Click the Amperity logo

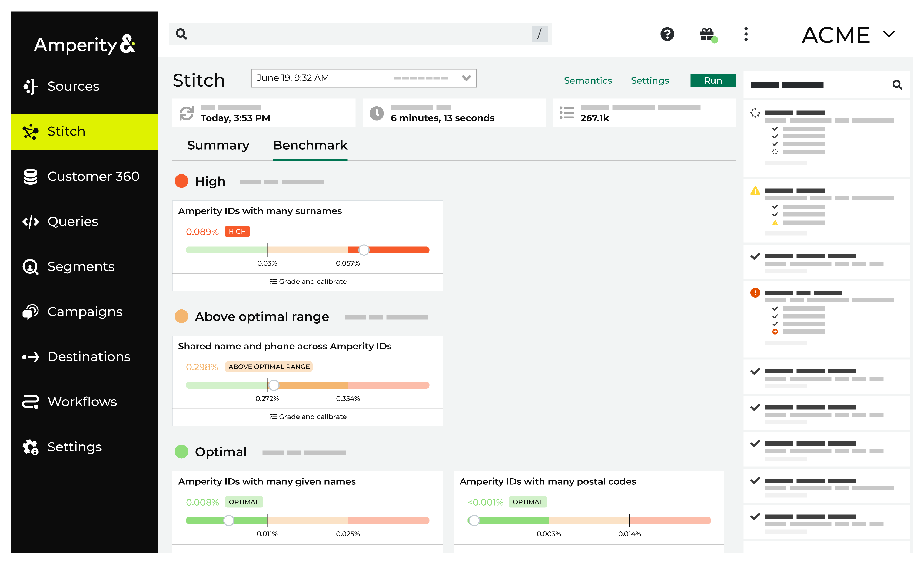pyautogui.click(x=85, y=45)
